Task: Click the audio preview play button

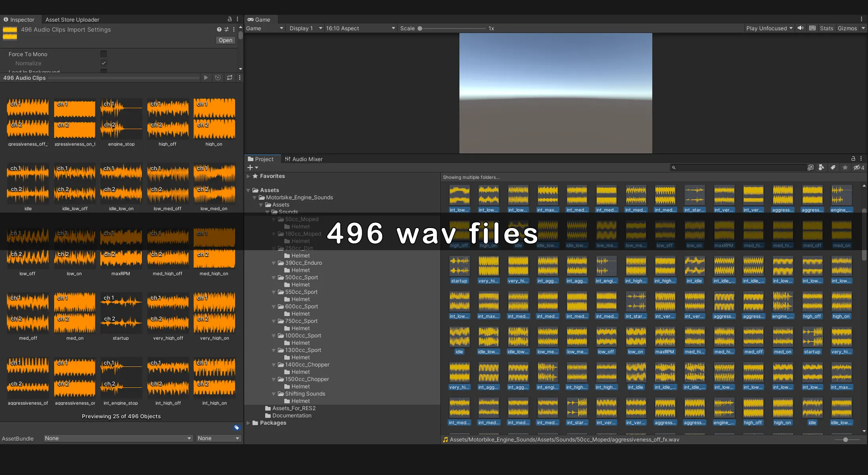Action: pyautogui.click(x=206, y=78)
